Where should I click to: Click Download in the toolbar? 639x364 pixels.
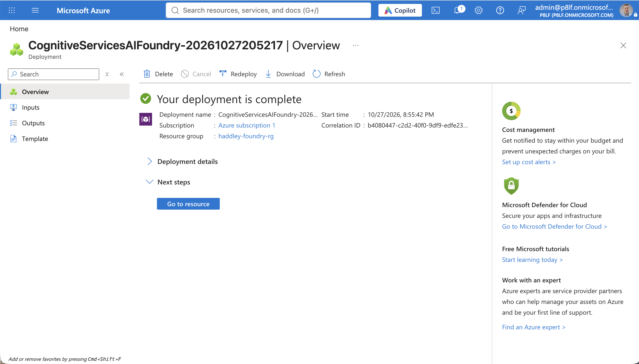point(285,74)
